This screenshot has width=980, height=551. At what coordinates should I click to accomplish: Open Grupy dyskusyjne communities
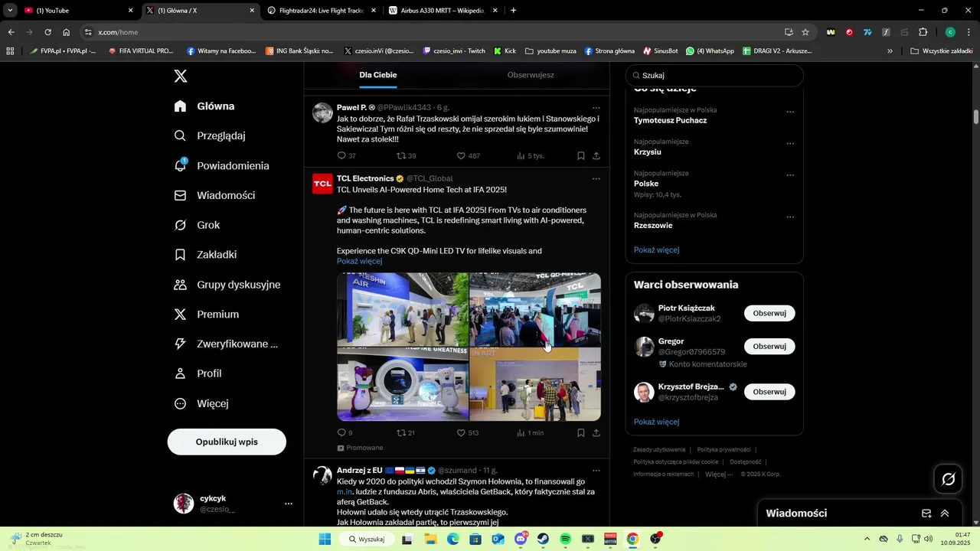pos(227,285)
